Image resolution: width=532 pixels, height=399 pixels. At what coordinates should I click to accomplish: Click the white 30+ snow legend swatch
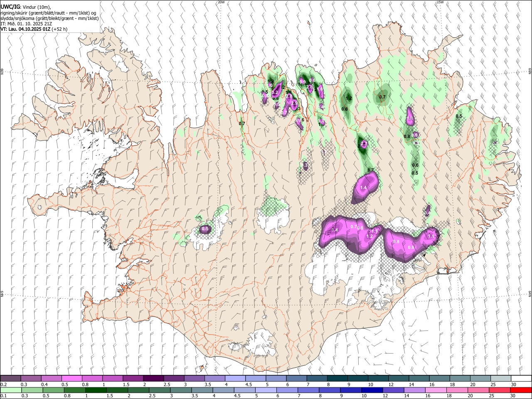[521, 379]
